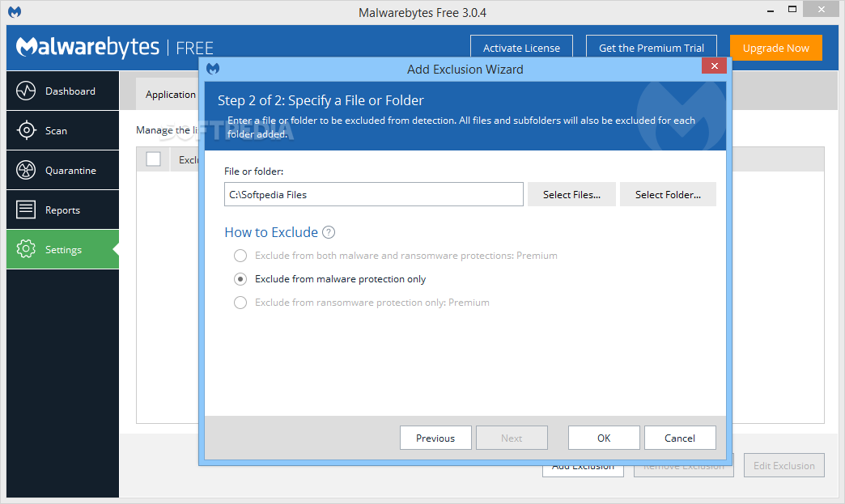Click Malwarebytes logo in wizard title bar
The image size is (845, 504).
213,69
